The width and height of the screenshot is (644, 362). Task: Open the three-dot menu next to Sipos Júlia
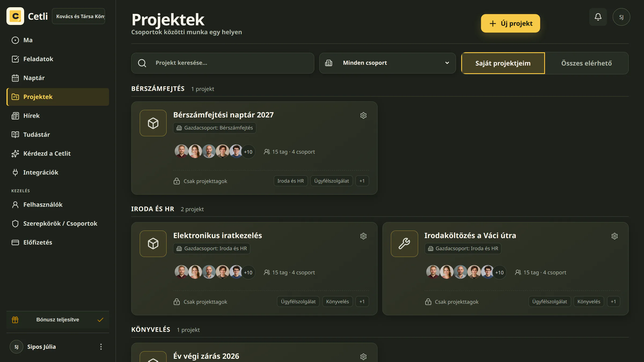coord(101,347)
